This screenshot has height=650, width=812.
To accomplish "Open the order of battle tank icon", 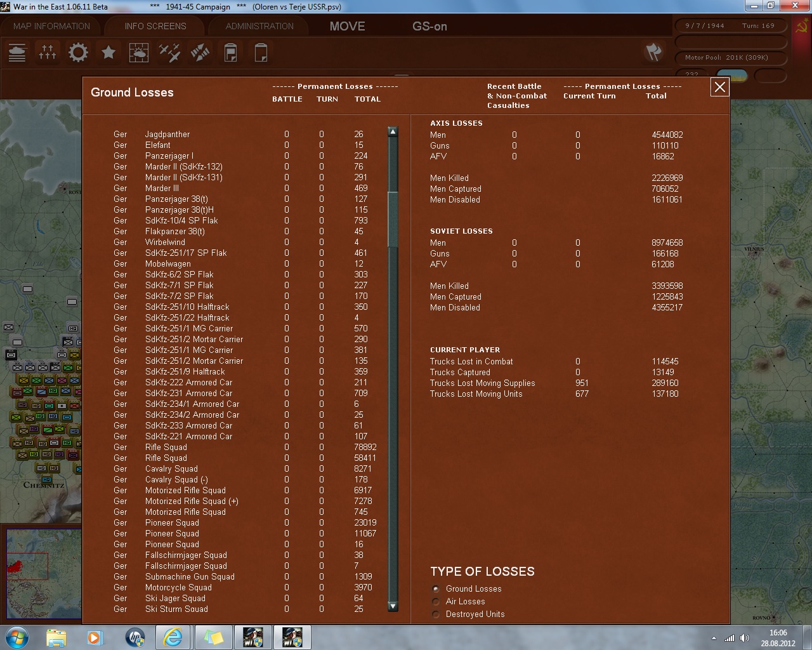I will 17,52.
